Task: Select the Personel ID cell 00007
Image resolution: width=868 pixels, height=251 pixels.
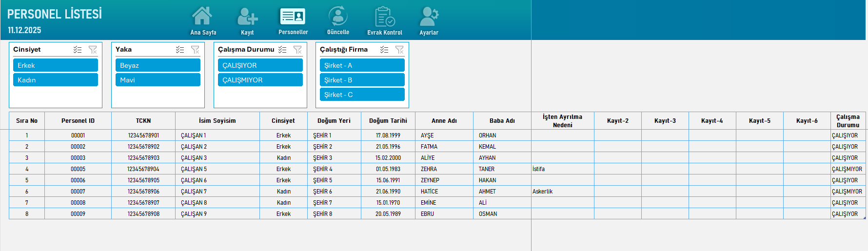Action: pyautogui.click(x=78, y=192)
